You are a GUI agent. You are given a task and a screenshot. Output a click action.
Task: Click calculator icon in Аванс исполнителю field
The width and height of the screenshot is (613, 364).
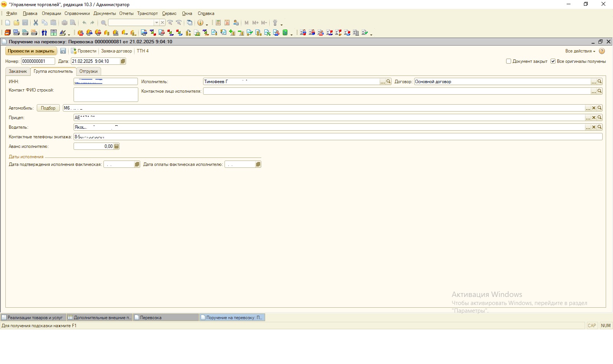116,146
